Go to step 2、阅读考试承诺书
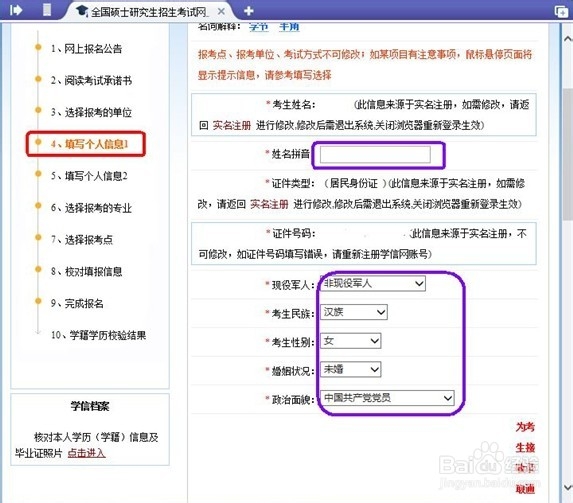This screenshot has height=503, width=573. click(91, 80)
